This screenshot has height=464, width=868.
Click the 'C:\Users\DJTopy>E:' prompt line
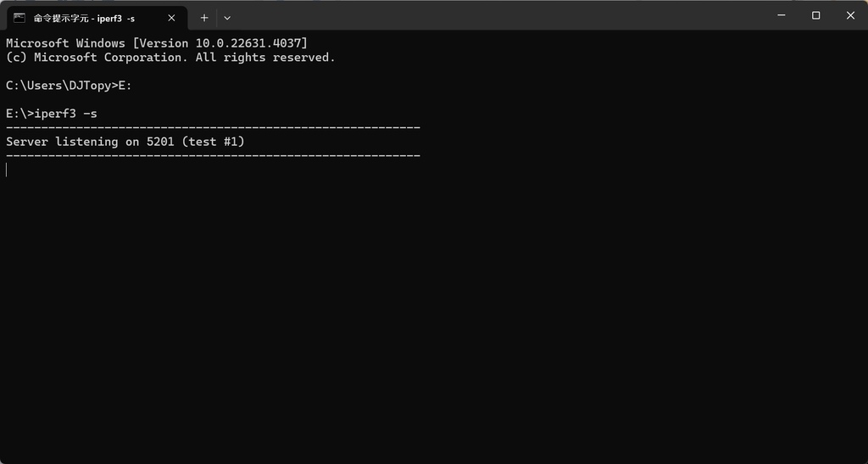tap(70, 86)
